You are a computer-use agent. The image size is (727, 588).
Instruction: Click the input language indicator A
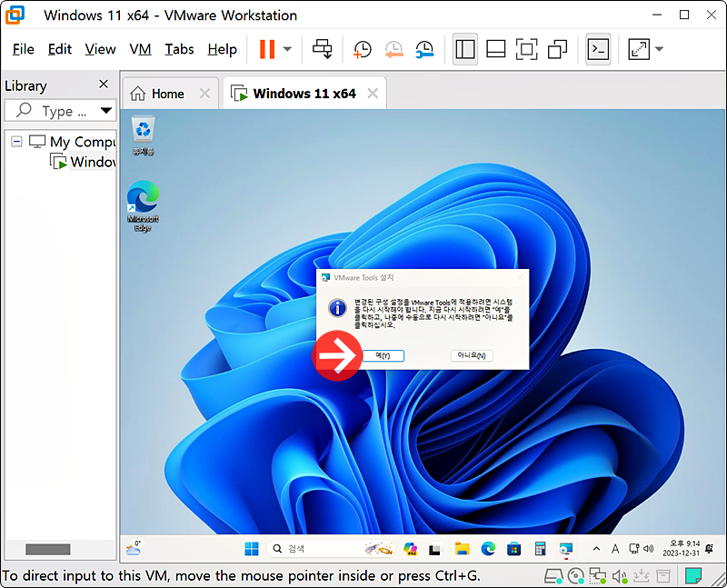[x=615, y=549]
